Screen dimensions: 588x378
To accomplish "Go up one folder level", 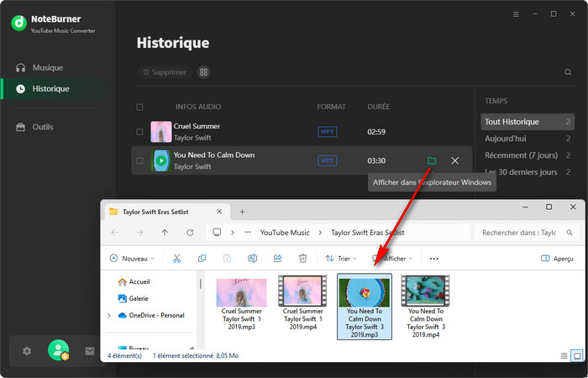I will tap(165, 233).
